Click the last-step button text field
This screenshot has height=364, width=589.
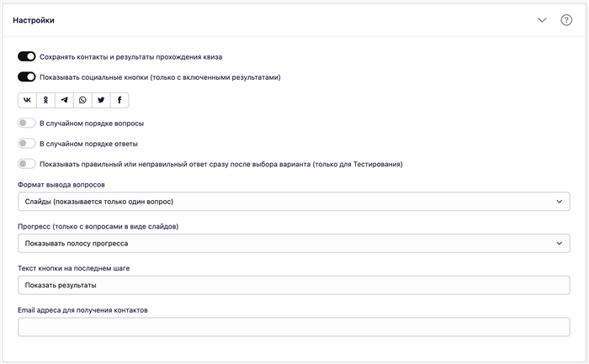[x=294, y=285]
